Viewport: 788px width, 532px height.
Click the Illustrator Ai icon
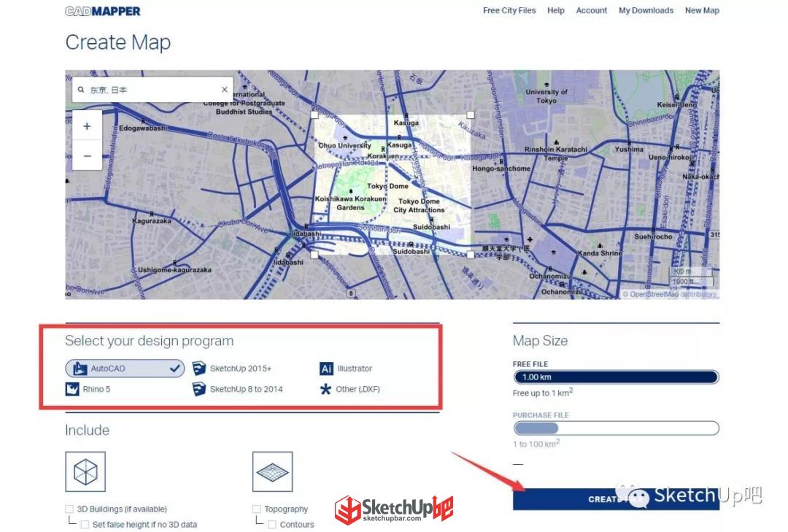[326, 369]
